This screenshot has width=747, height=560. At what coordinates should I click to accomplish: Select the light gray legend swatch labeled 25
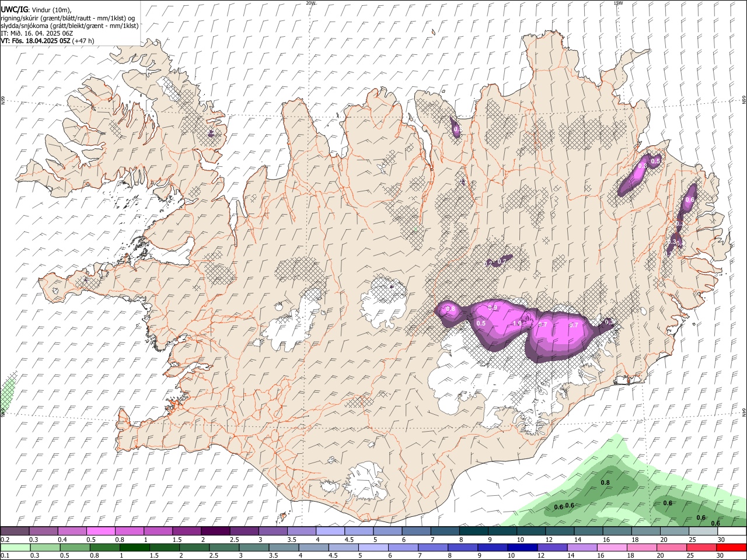pyautogui.click(x=703, y=531)
